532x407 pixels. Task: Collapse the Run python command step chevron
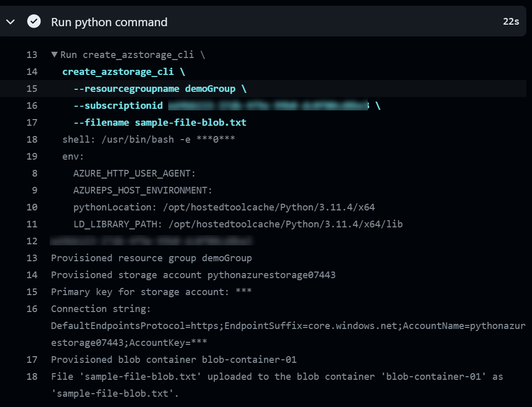click(x=10, y=22)
